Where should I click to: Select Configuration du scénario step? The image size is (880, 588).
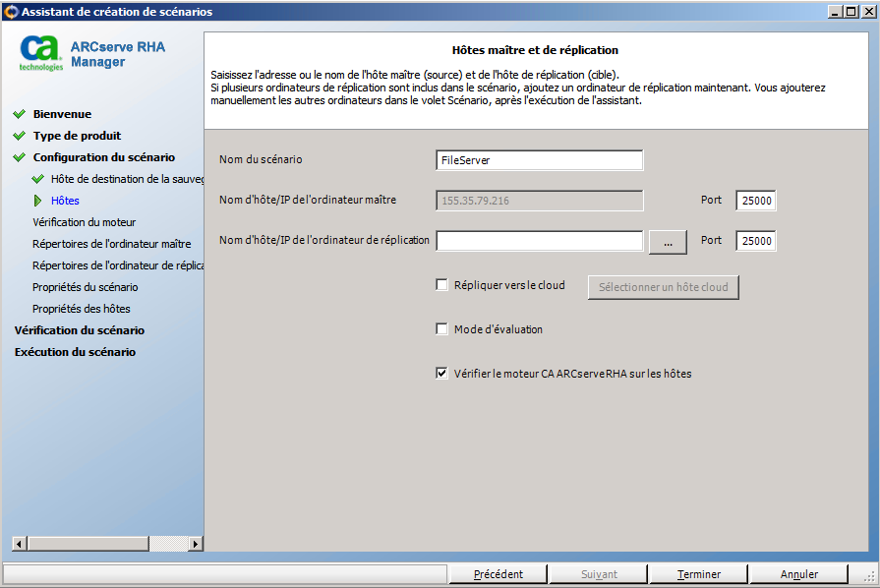tap(104, 157)
